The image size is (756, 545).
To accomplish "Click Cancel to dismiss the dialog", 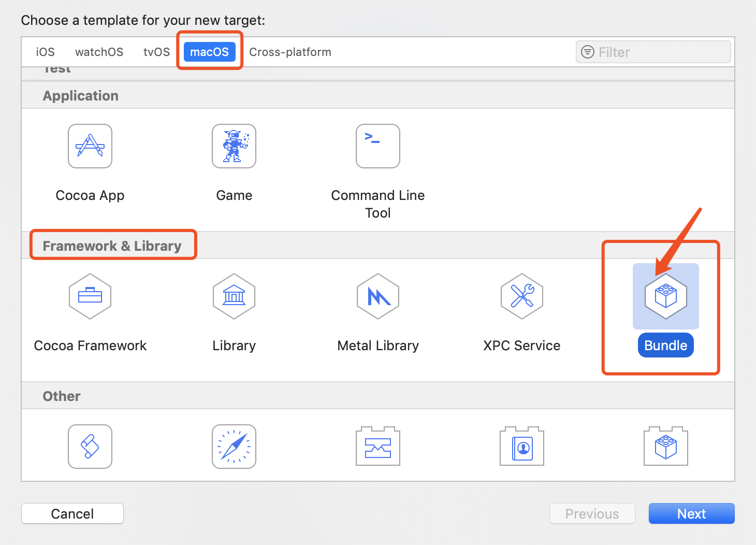I will pos(72,513).
